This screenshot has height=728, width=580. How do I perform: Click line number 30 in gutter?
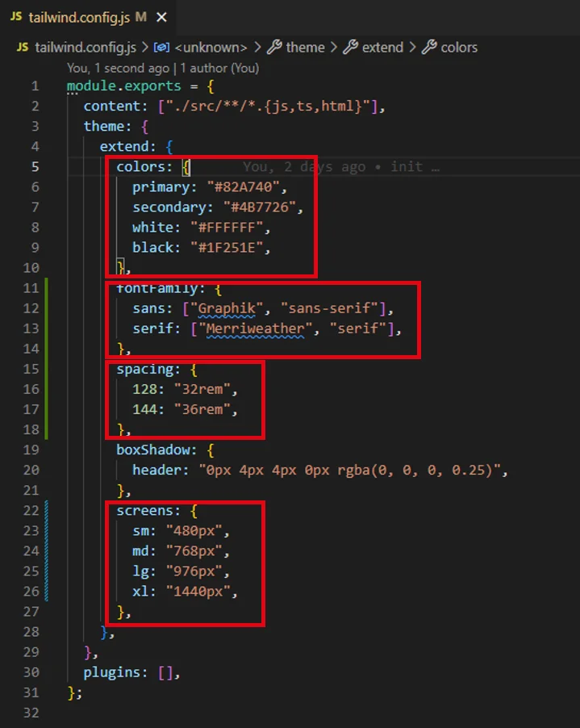pyautogui.click(x=31, y=672)
